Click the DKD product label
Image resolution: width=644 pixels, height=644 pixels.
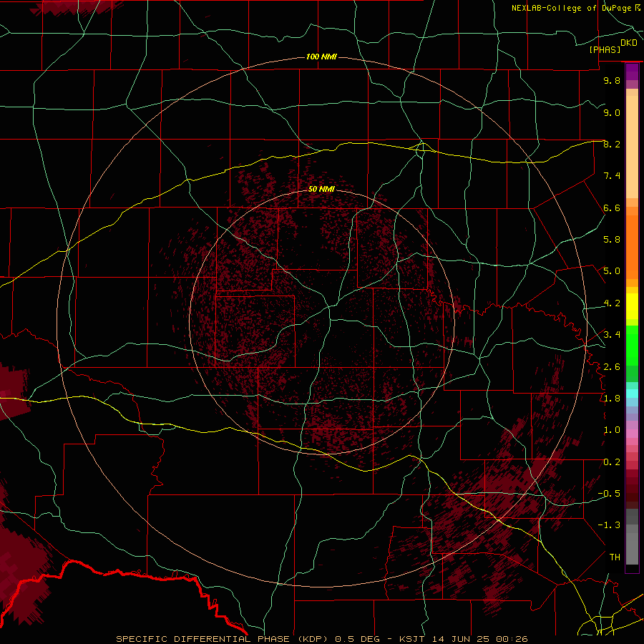coord(628,42)
